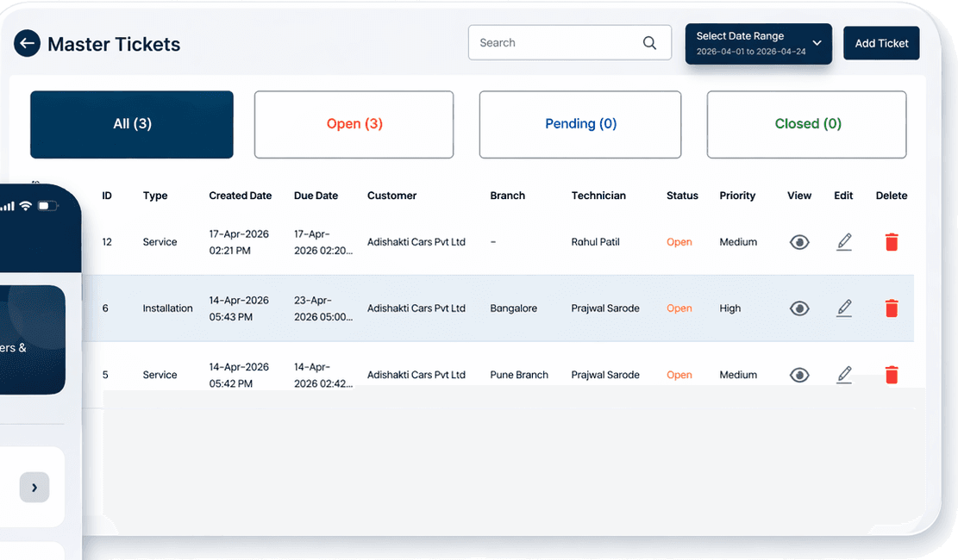Delete the Installation ticket 6

(892, 308)
